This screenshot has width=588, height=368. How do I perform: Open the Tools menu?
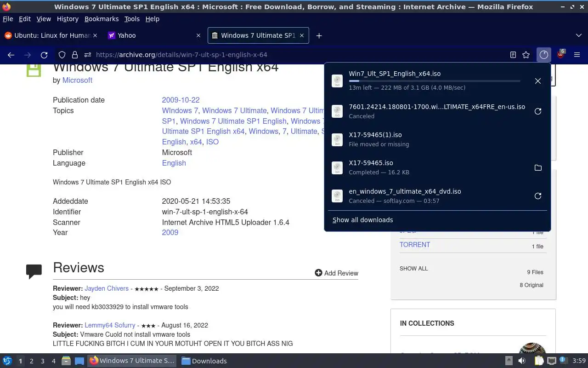(x=132, y=19)
